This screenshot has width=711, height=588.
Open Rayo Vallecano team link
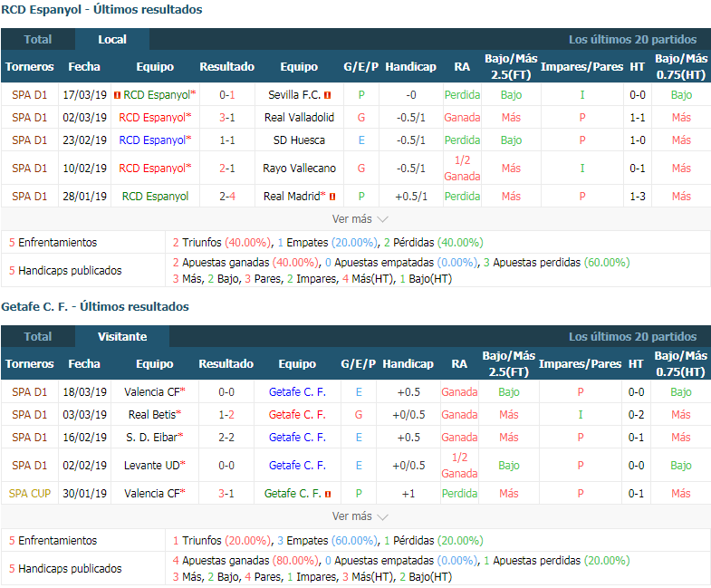tap(299, 169)
